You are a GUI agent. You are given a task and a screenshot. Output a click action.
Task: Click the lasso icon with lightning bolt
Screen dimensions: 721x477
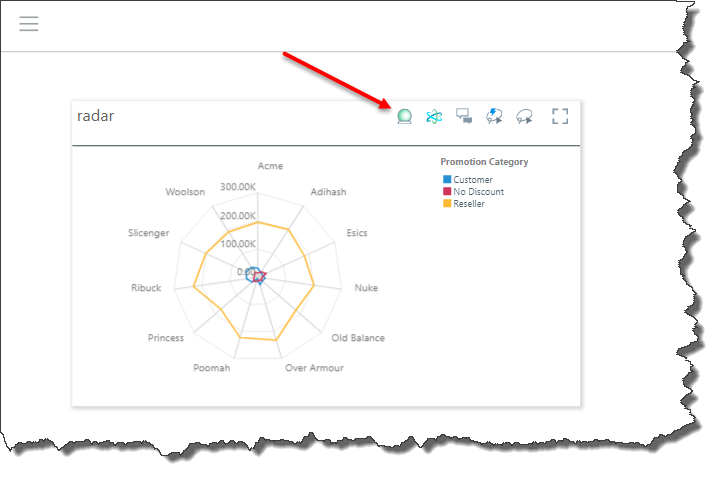point(494,117)
